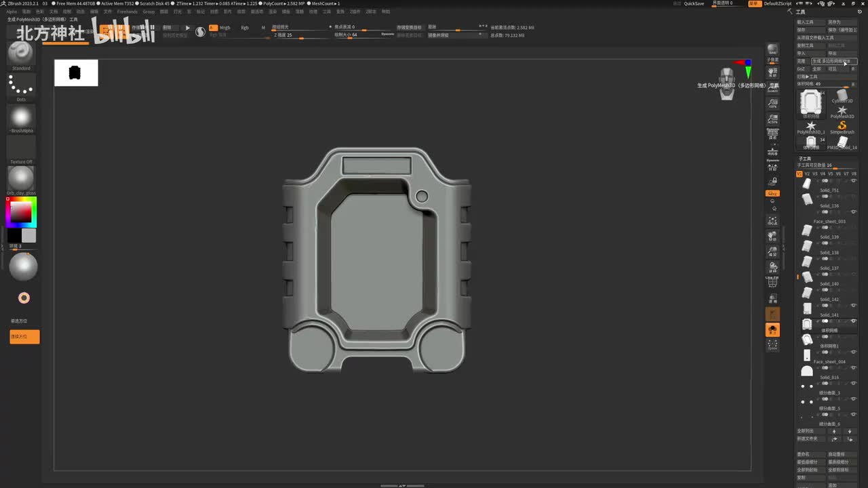Click the 全部列出 (List All) button
The height and width of the screenshot is (488, 868).
point(810,431)
